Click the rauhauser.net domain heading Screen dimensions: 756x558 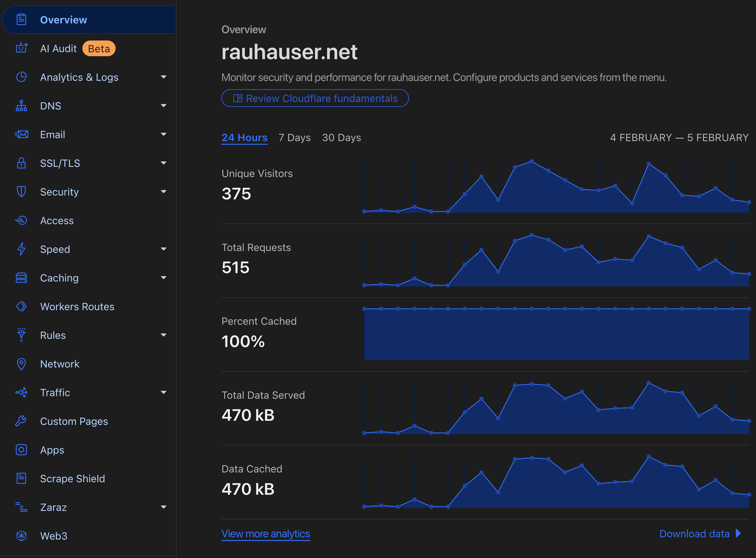(289, 52)
